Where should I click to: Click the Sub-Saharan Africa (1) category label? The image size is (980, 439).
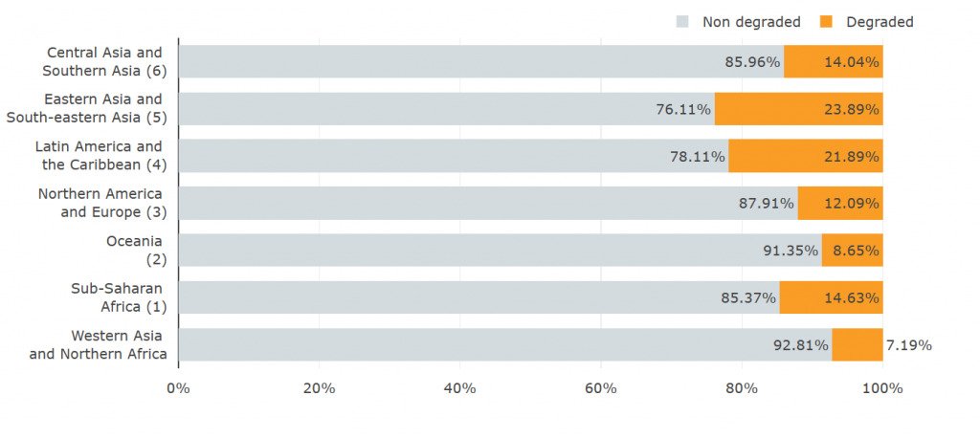point(117,297)
